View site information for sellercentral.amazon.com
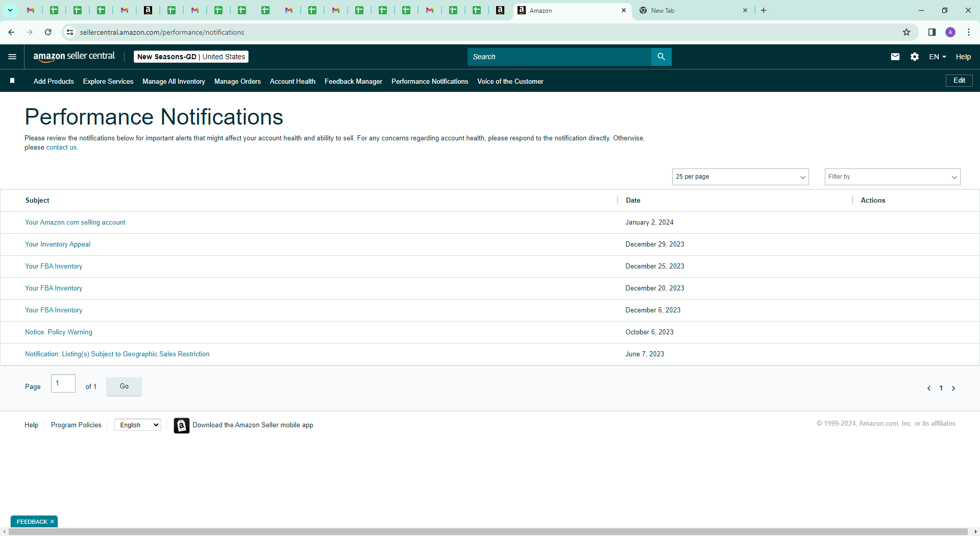 (x=70, y=32)
